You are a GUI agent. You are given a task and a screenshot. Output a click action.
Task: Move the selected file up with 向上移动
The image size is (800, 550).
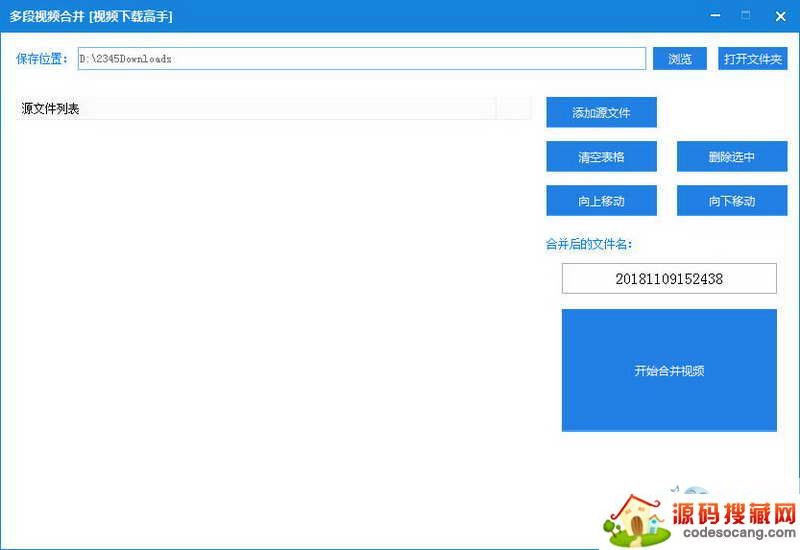click(601, 201)
